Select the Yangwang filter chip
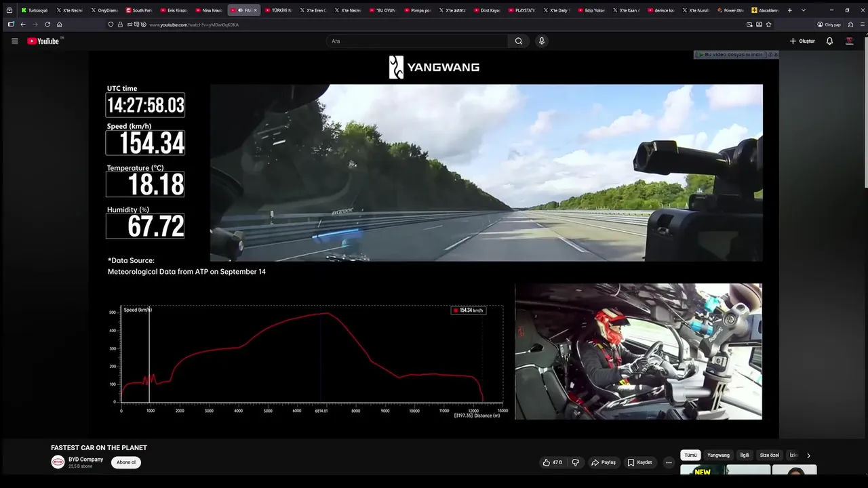Viewport: 868px width, 488px height. 718,455
